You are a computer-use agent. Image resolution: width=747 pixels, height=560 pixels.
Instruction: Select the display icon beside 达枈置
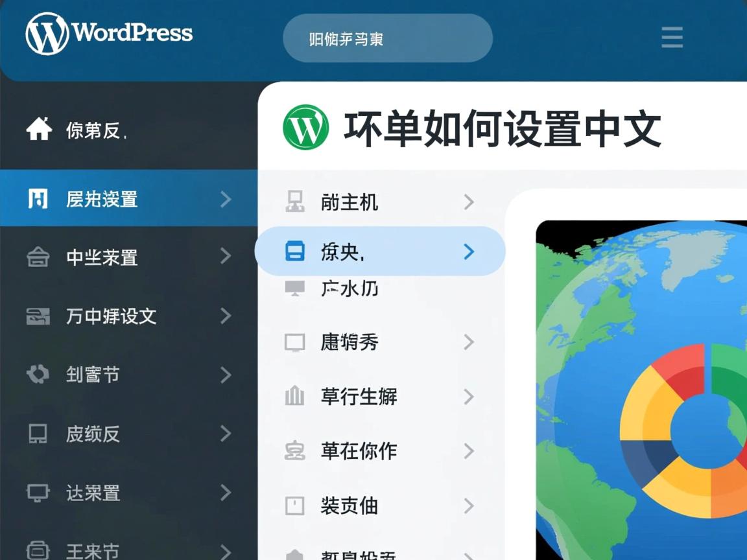(39, 493)
